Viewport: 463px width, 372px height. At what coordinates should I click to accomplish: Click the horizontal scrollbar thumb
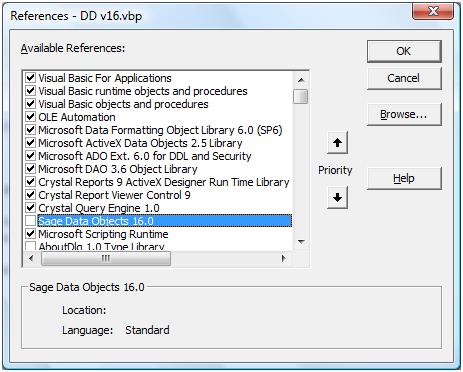click(106, 258)
